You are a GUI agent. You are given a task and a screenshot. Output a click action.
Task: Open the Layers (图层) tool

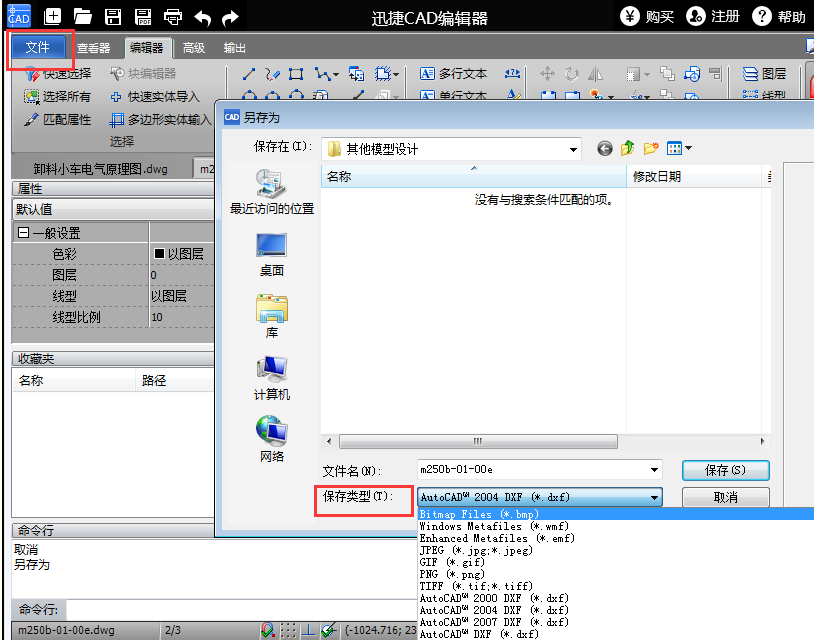(x=764, y=74)
